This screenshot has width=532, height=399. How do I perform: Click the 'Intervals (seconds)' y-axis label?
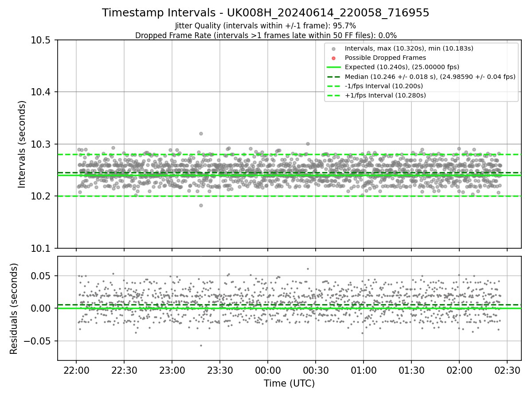[22, 144]
